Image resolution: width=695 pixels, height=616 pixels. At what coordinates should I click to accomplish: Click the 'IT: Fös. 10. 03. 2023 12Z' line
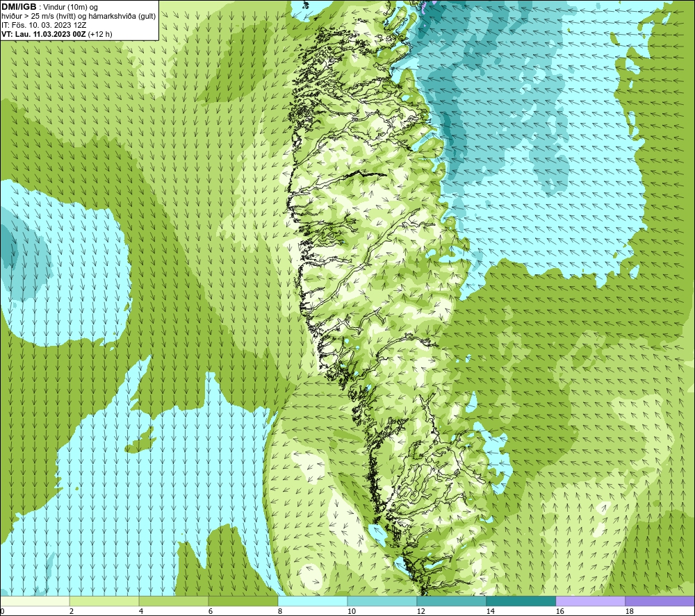coord(44,25)
